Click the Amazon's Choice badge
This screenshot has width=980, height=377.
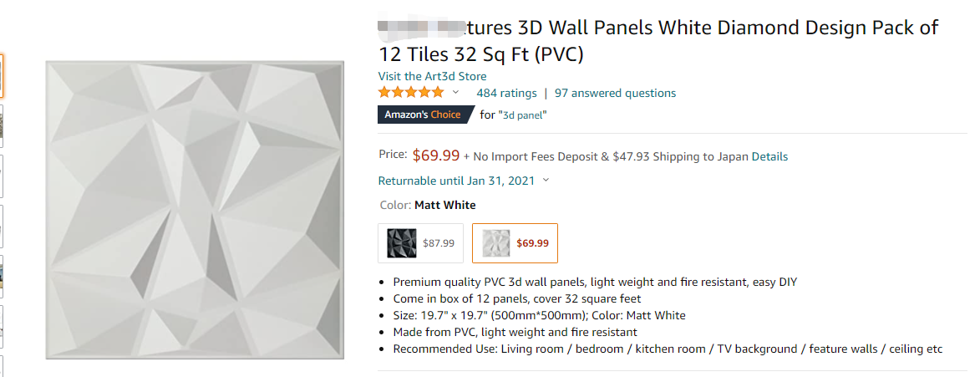click(423, 115)
